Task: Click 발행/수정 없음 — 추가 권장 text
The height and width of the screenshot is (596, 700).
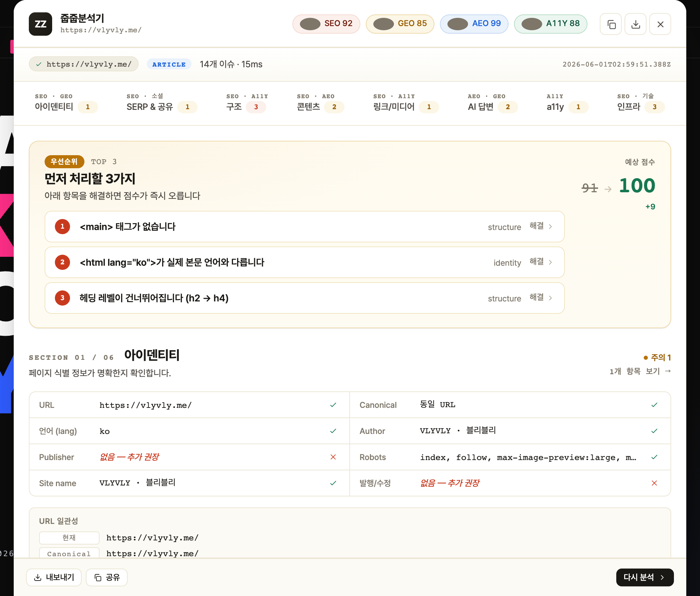Action: (450, 483)
